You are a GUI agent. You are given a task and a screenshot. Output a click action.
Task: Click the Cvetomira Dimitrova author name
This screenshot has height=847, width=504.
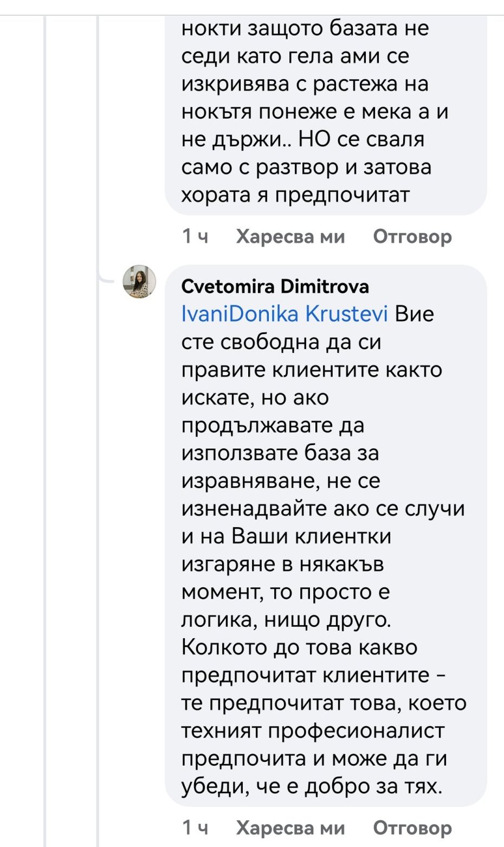click(x=275, y=286)
